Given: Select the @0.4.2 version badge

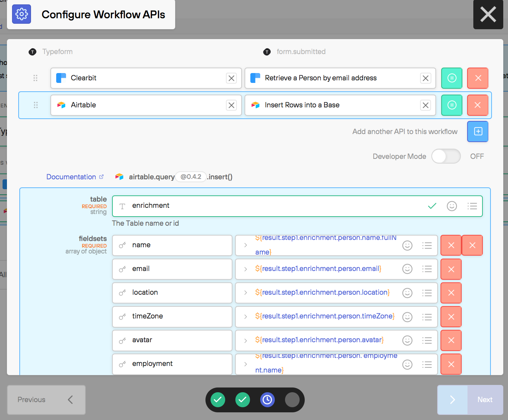Looking at the screenshot, I should pos(191,177).
